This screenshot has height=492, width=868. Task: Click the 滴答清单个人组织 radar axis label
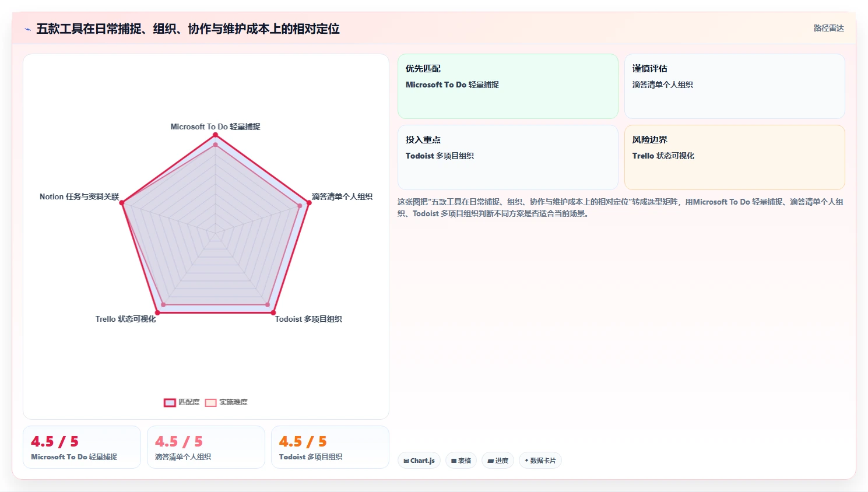[x=342, y=196]
